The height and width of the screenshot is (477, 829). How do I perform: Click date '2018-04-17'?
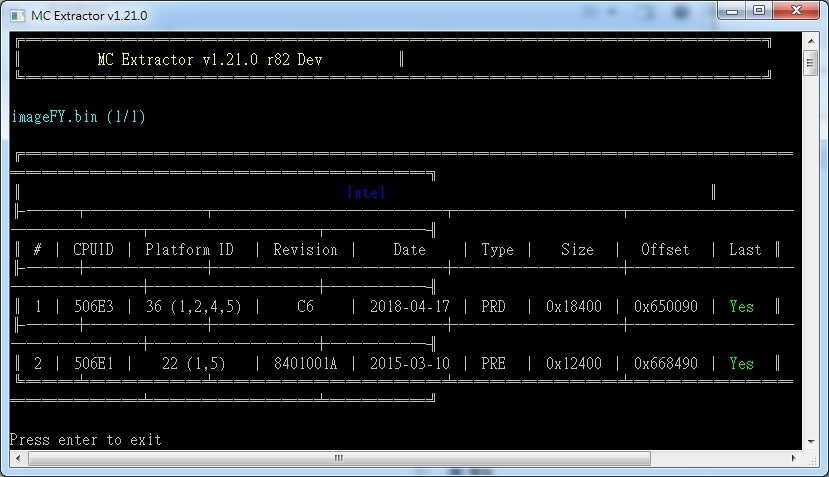coord(410,306)
